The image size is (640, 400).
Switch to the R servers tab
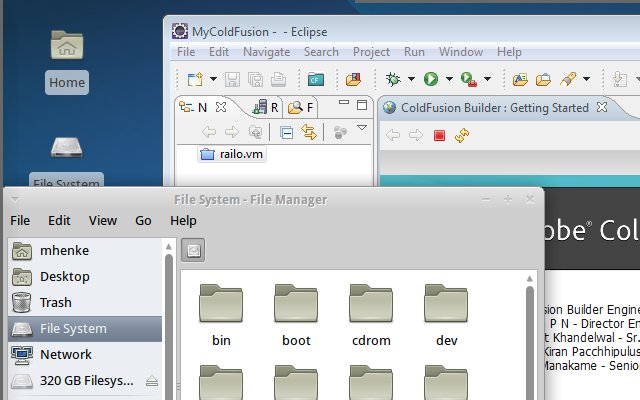point(265,107)
